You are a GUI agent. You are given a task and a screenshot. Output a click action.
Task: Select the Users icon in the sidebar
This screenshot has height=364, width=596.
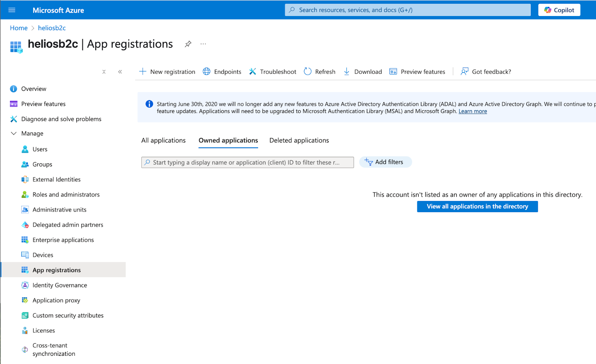click(x=25, y=149)
